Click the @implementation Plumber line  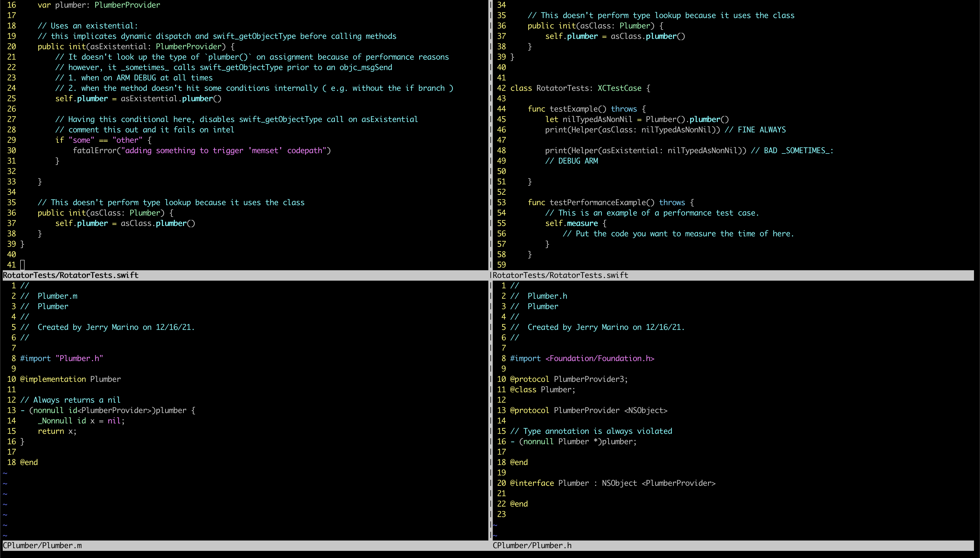[70, 379]
